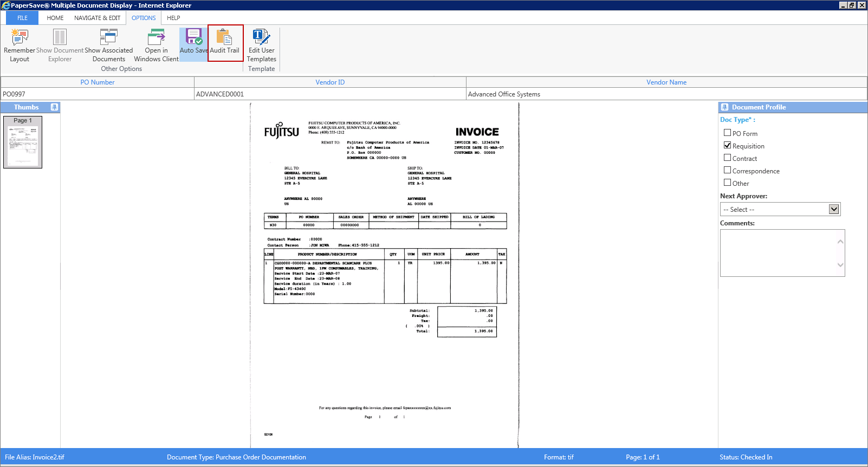Click the PO0997 cell
The height and width of the screenshot is (467, 868).
pyautogui.click(x=98, y=94)
